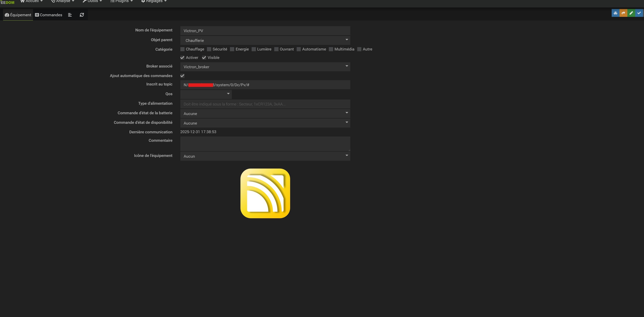Open the Analyse menu
This screenshot has width=644, height=317.
62,1
